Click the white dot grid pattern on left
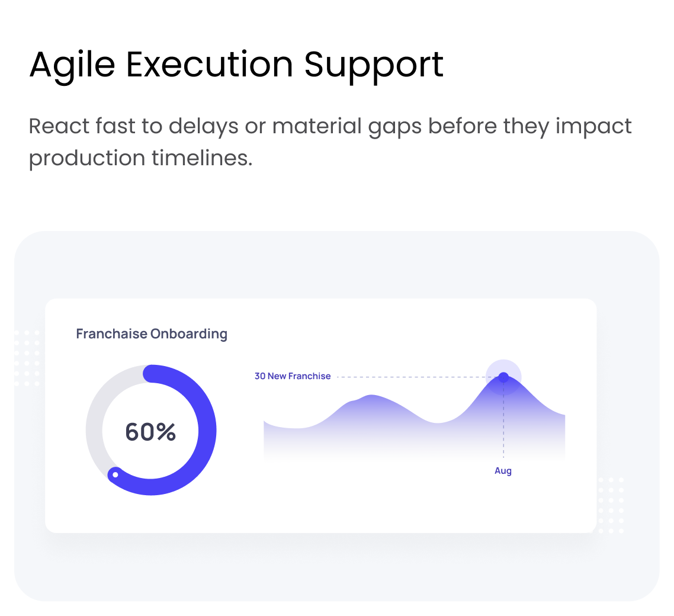Screen dimensions: 674x616 coord(27,358)
